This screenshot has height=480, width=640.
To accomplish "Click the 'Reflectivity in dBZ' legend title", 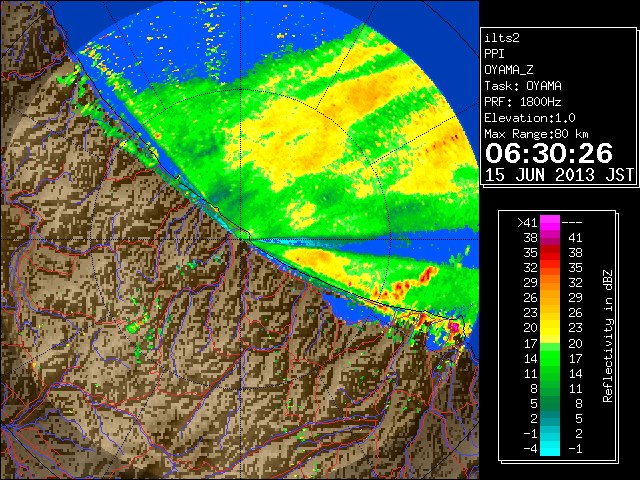I will 608,336.
